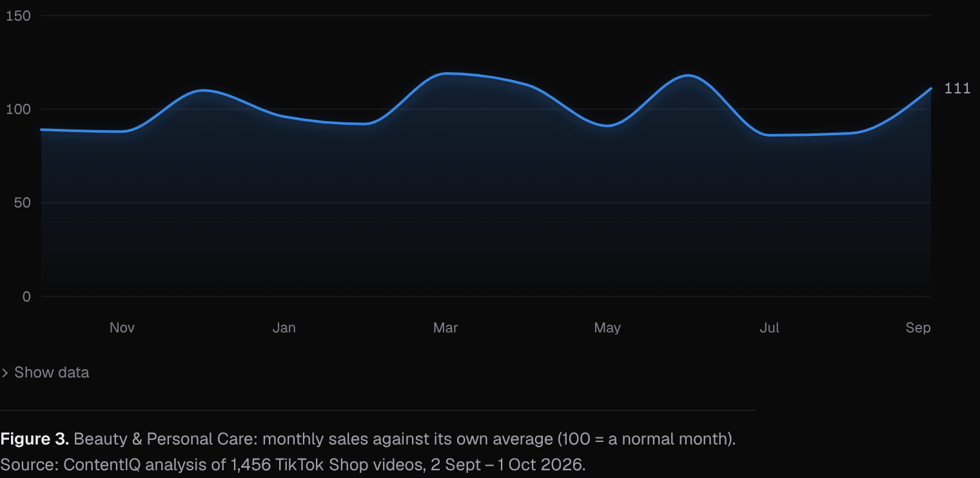Click the Sep x-axis label
Screen dimensions: 980x478
click(918, 328)
